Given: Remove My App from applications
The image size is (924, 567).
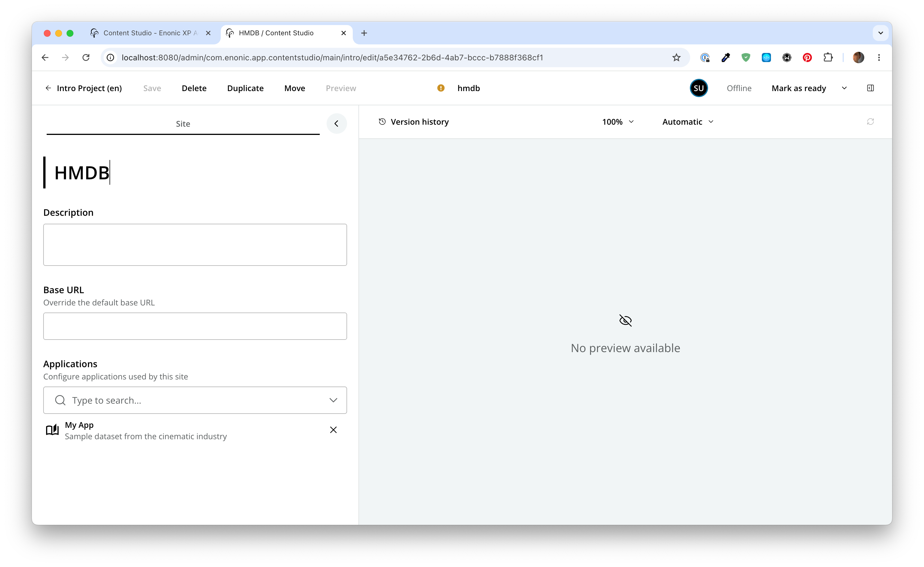Looking at the screenshot, I should click(x=333, y=430).
